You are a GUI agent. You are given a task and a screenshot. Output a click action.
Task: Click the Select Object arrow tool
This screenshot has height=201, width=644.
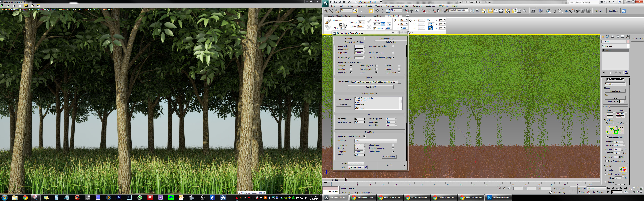355,11
